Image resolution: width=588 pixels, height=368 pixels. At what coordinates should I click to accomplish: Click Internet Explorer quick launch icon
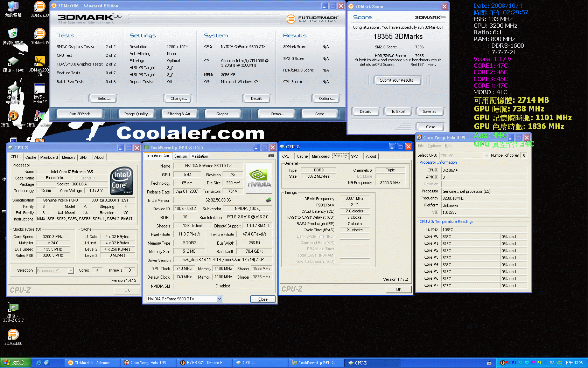[39, 363]
